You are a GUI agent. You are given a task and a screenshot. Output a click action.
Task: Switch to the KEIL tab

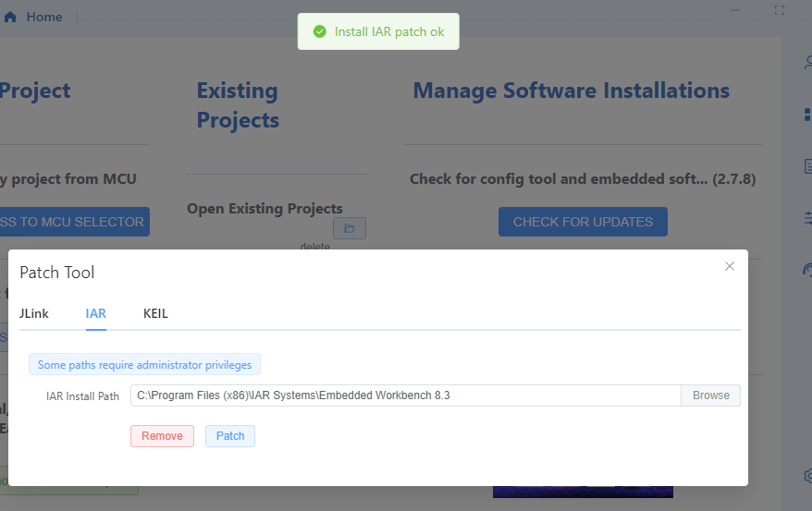(155, 313)
